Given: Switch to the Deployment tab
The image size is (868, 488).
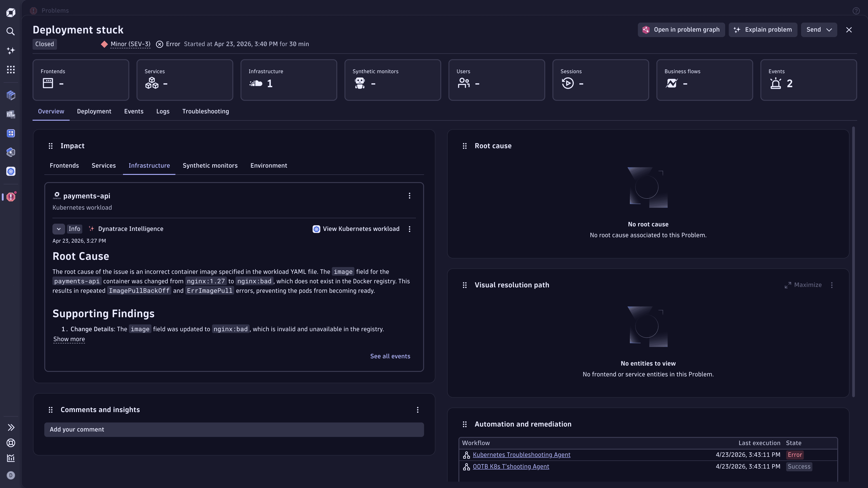Looking at the screenshot, I should click(x=94, y=111).
